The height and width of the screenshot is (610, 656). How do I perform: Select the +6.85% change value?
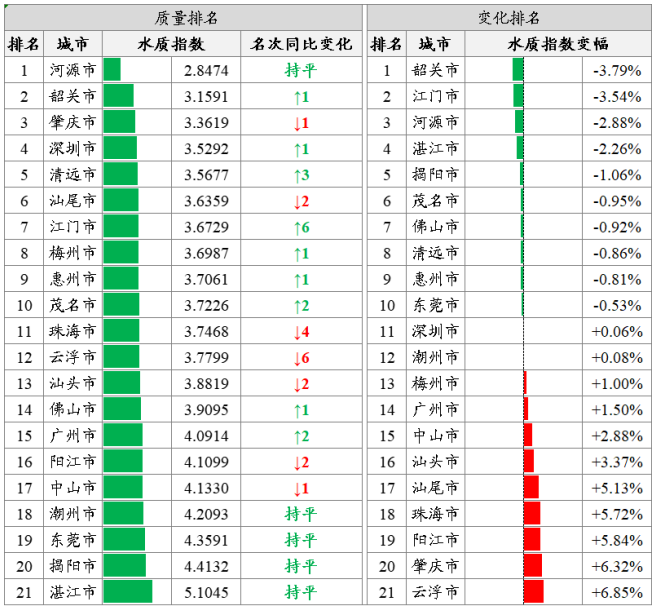[616, 592]
